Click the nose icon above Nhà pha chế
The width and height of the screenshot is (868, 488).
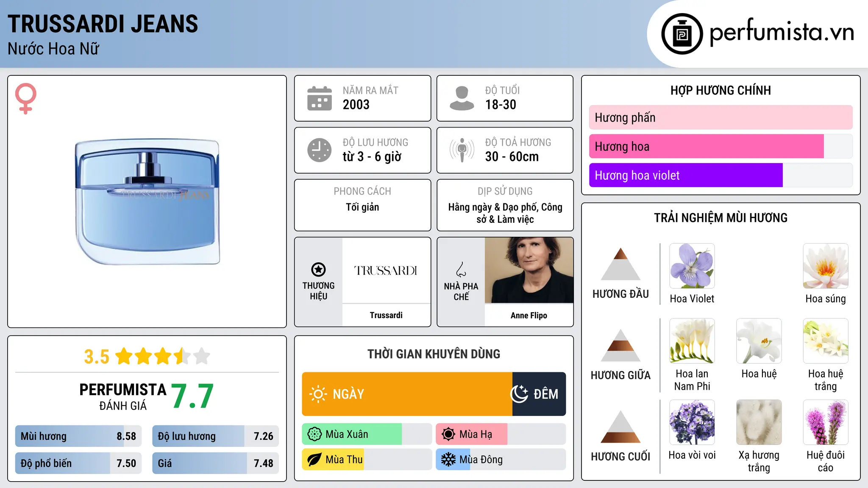[x=461, y=269]
